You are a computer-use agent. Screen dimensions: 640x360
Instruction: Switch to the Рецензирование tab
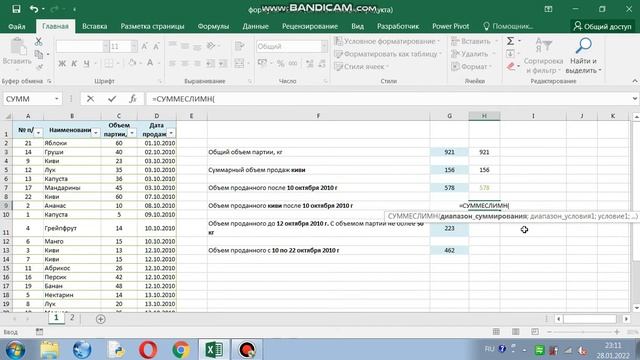click(310, 26)
